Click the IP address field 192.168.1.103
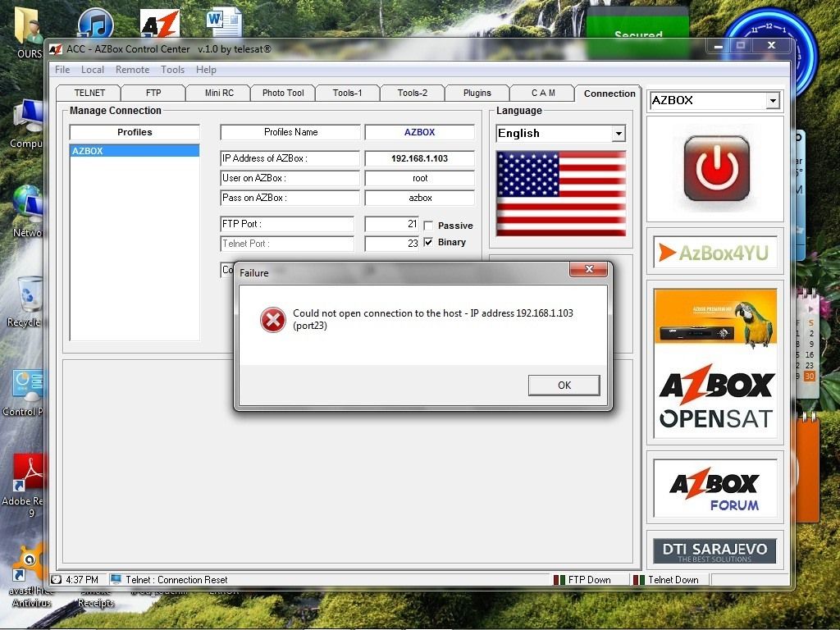This screenshot has width=840, height=630. (x=419, y=158)
